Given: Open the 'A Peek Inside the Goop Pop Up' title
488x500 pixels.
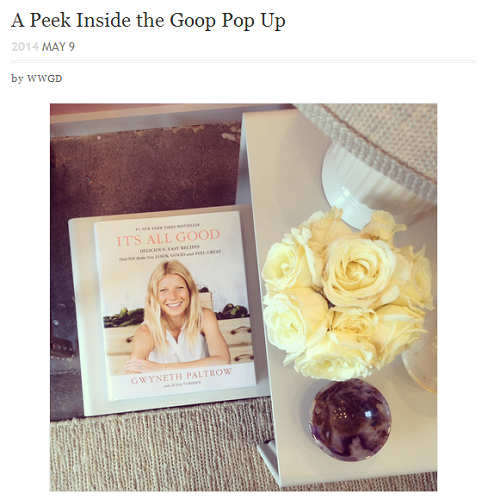Looking at the screenshot, I should click(148, 21).
